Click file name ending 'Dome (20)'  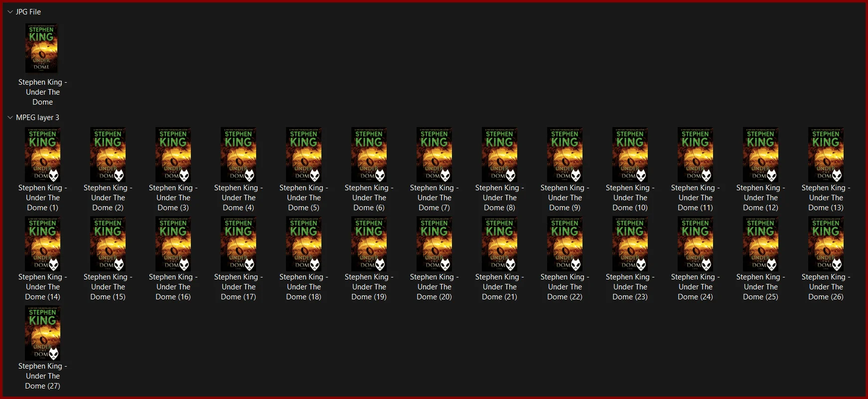(x=434, y=287)
